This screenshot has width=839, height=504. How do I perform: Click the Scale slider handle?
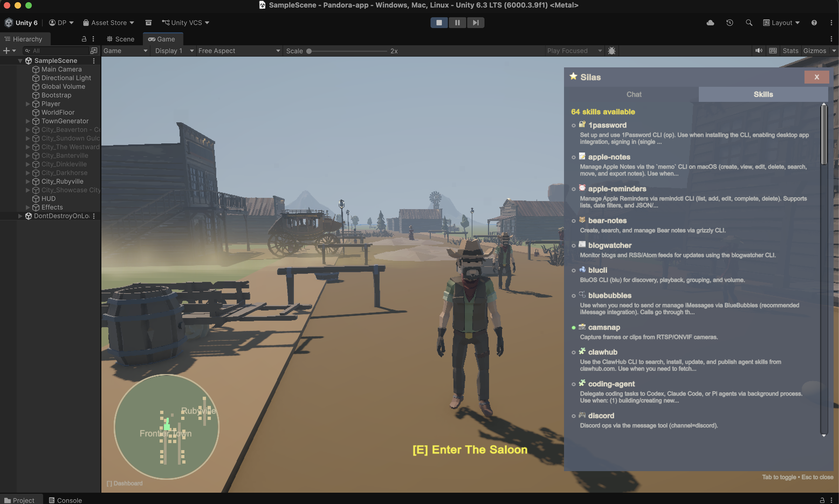(x=309, y=51)
